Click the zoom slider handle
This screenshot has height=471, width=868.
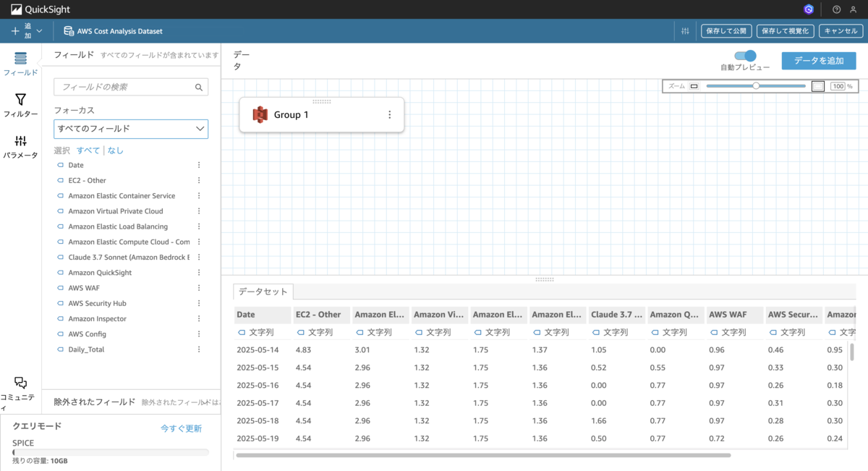756,85
